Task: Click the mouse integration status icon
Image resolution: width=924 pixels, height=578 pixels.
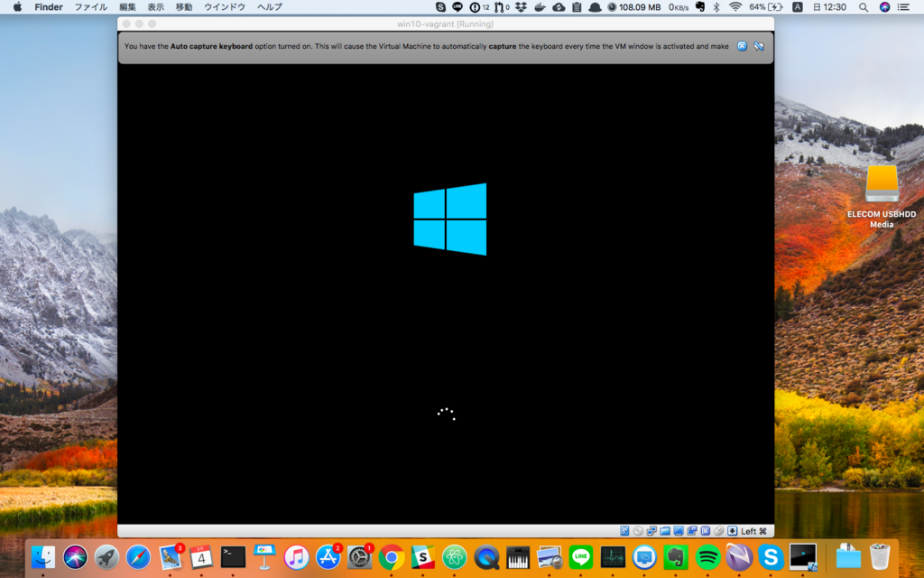Action: click(719, 531)
